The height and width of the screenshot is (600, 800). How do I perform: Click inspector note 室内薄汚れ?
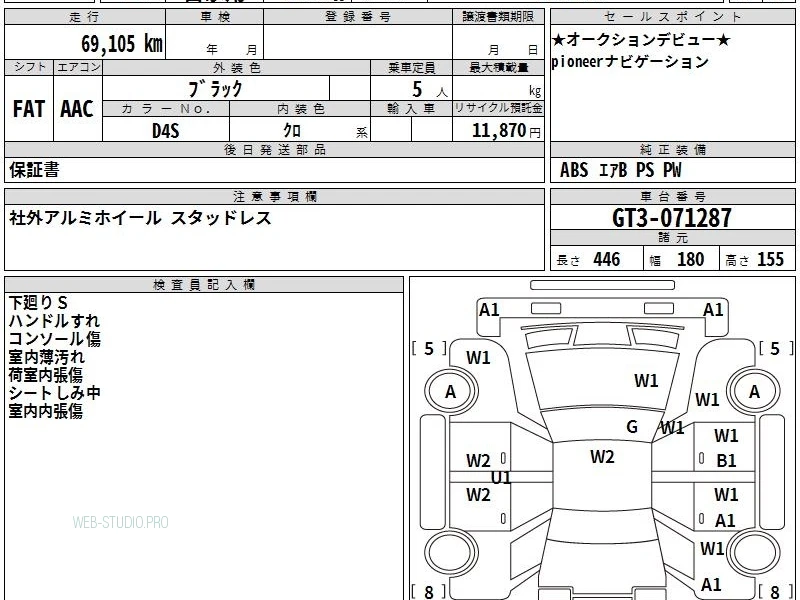pyautogui.click(x=46, y=357)
